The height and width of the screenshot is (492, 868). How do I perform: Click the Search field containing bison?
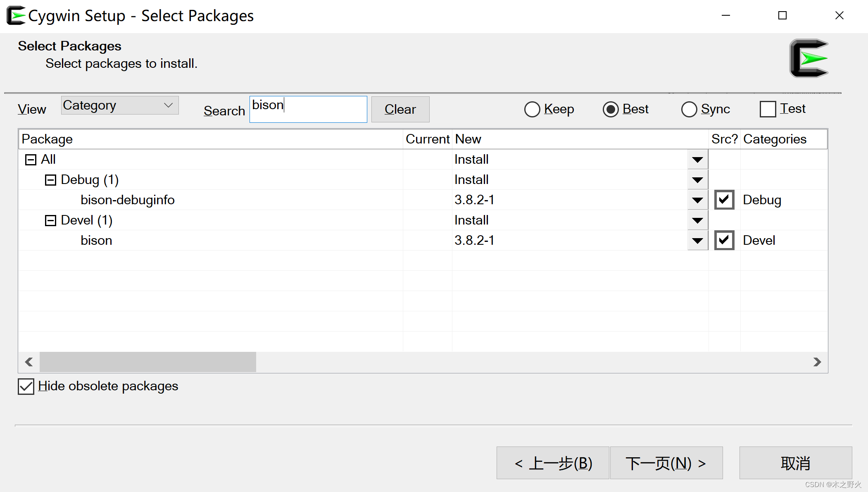point(308,110)
